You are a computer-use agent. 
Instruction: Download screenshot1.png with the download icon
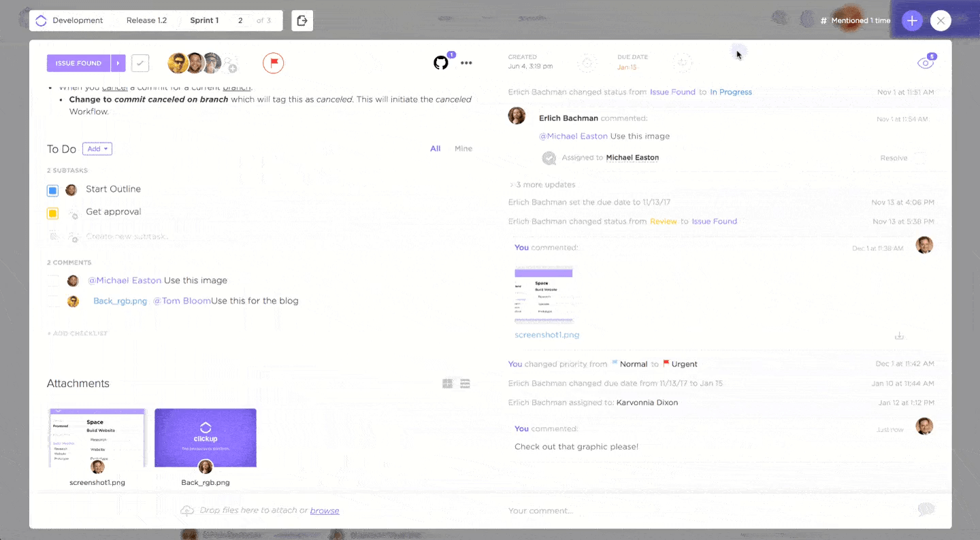[x=899, y=336]
